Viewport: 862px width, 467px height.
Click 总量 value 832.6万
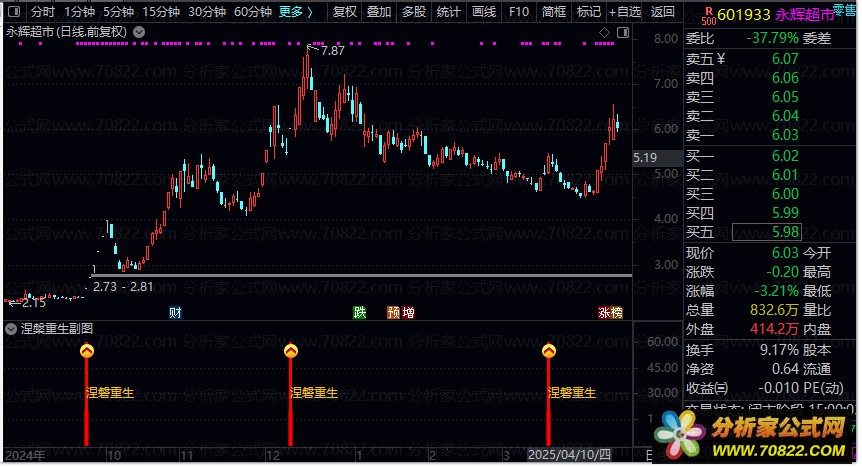tap(774, 310)
